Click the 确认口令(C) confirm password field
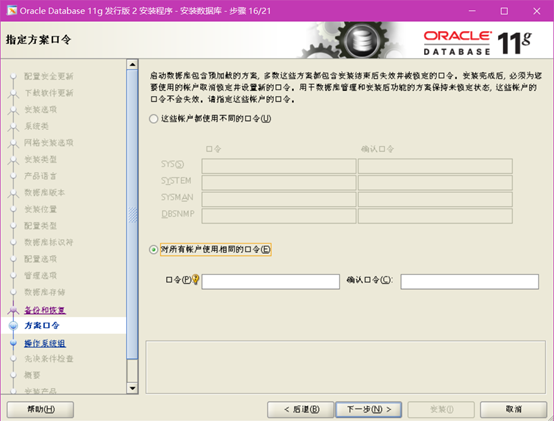Image resolution: width=554 pixels, height=421 pixels. [x=470, y=282]
